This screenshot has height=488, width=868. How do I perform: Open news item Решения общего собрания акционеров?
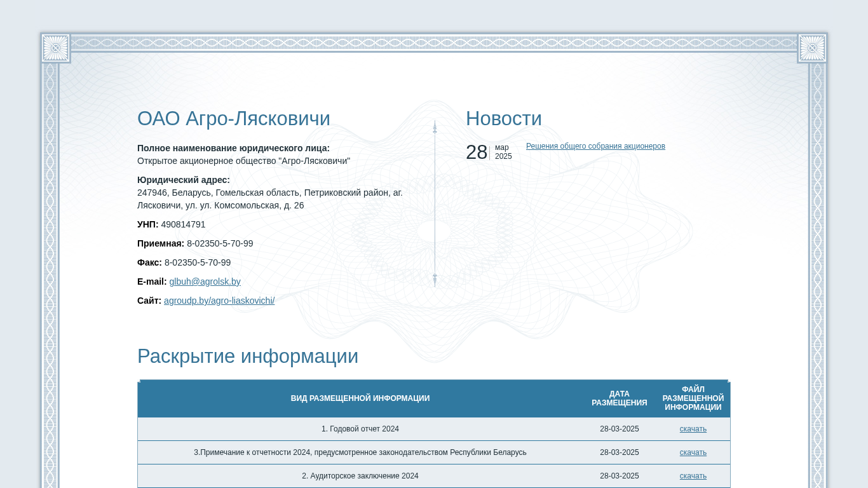tap(595, 146)
